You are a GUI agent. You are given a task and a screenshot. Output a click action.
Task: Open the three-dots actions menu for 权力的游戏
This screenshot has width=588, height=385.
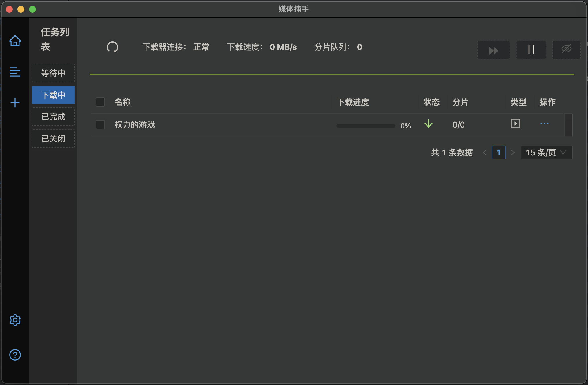(544, 124)
